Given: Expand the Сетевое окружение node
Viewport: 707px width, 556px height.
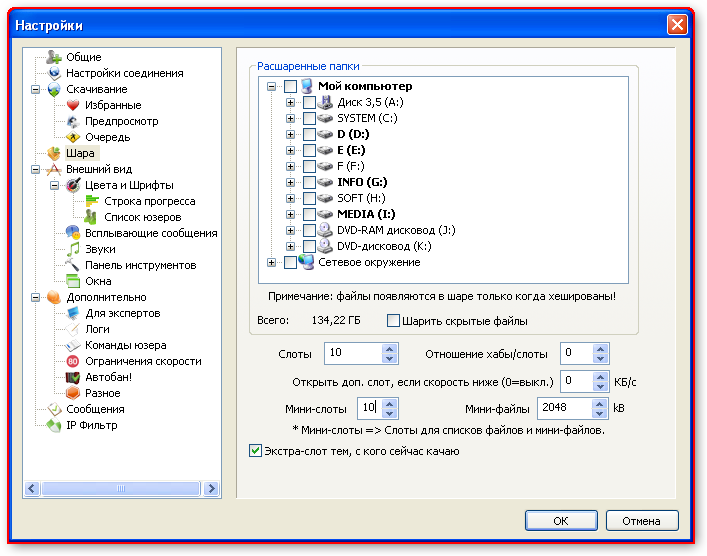Looking at the screenshot, I should pyautogui.click(x=271, y=262).
